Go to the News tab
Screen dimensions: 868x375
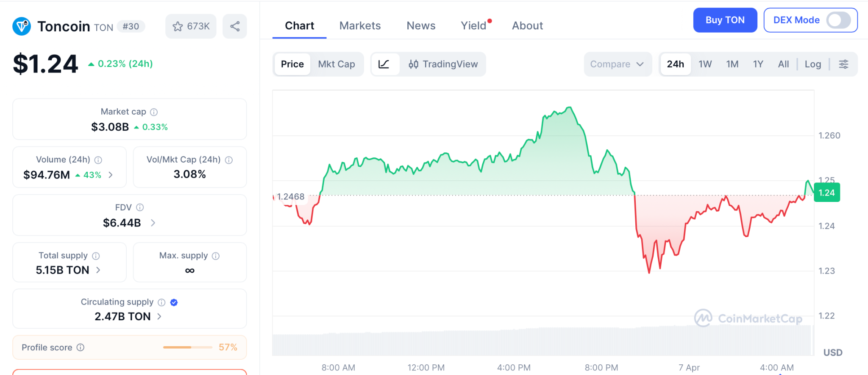point(421,26)
